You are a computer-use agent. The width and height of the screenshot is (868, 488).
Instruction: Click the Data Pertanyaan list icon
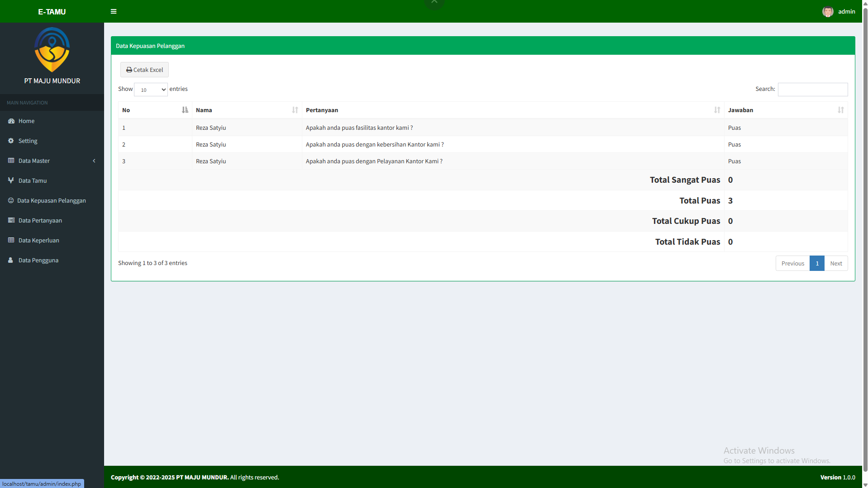[x=11, y=220]
